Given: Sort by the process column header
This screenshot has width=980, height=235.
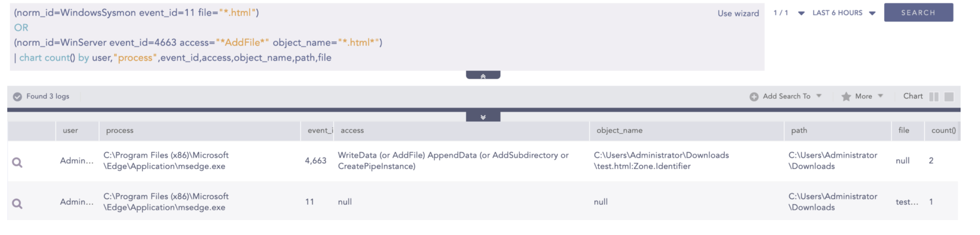Looking at the screenshot, I should [x=120, y=130].
